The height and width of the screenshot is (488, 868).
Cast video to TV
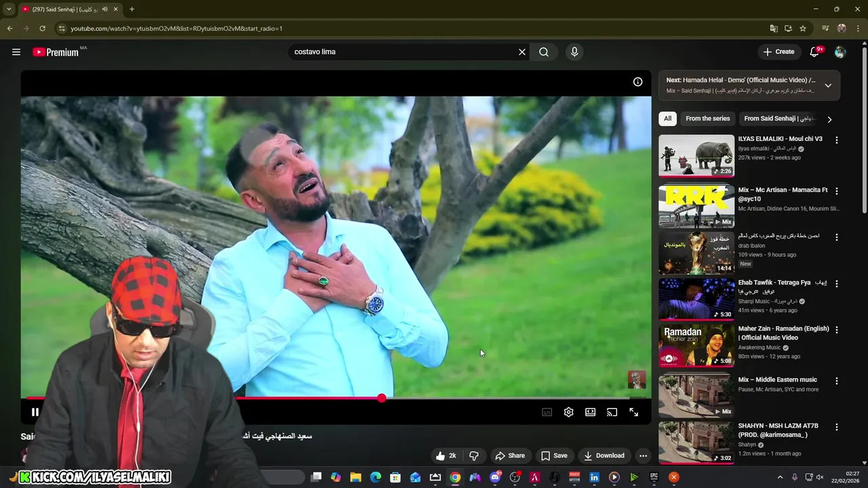click(612, 412)
